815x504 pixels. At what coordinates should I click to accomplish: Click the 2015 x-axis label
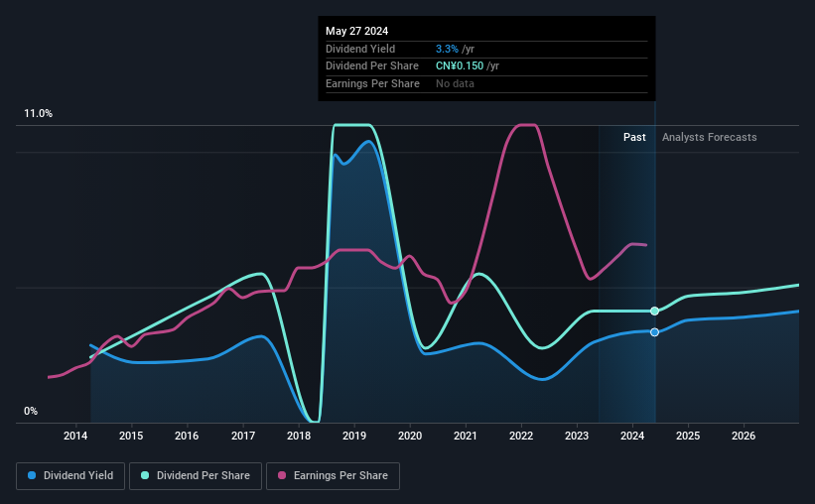coord(131,436)
